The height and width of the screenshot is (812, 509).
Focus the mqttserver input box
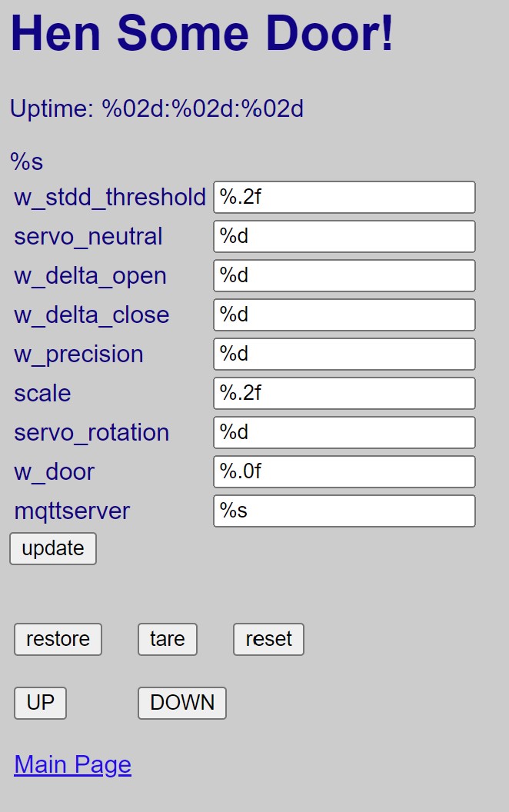pyautogui.click(x=344, y=511)
